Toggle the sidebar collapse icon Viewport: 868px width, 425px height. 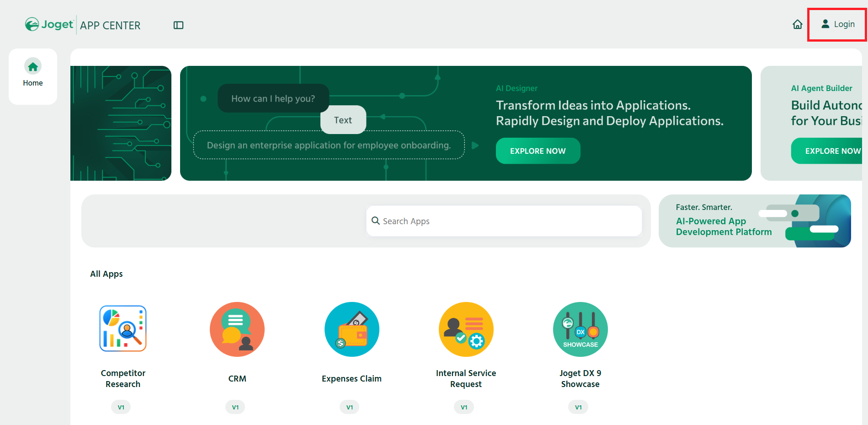point(178,25)
